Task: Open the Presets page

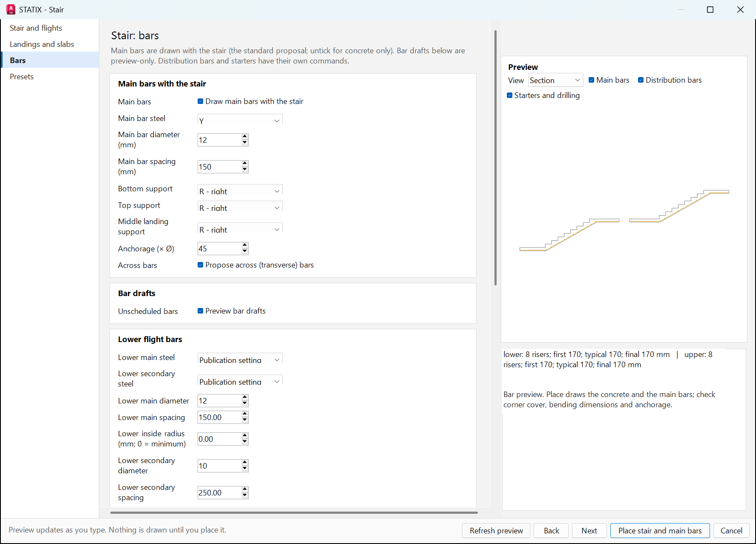Action: (50, 77)
